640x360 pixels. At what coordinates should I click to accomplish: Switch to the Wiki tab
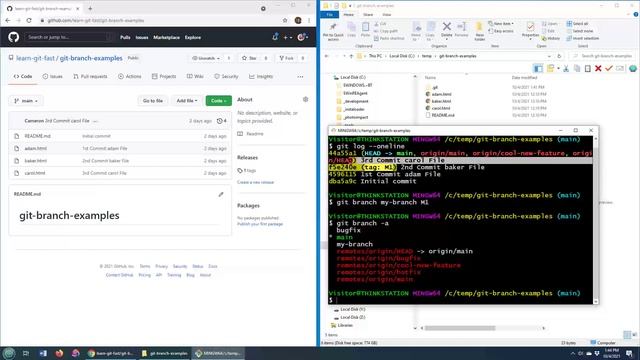click(x=195, y=76)
